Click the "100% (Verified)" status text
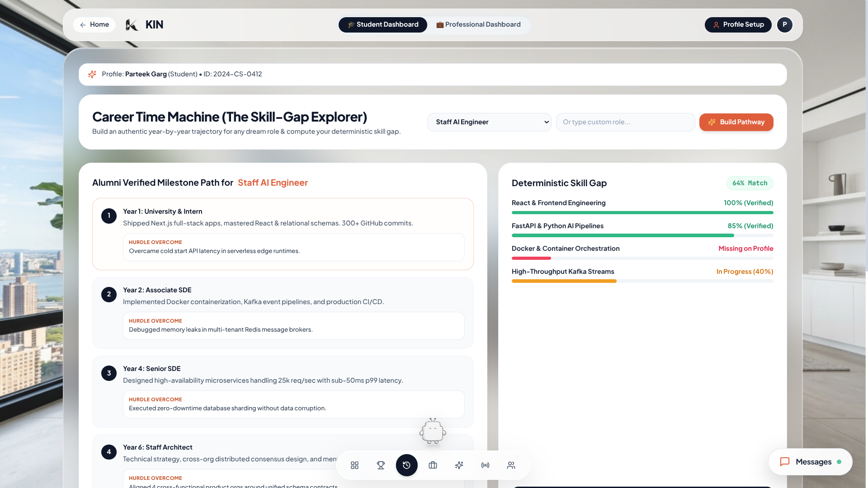Viewport: 868px width, 488px height. [749, 203]
